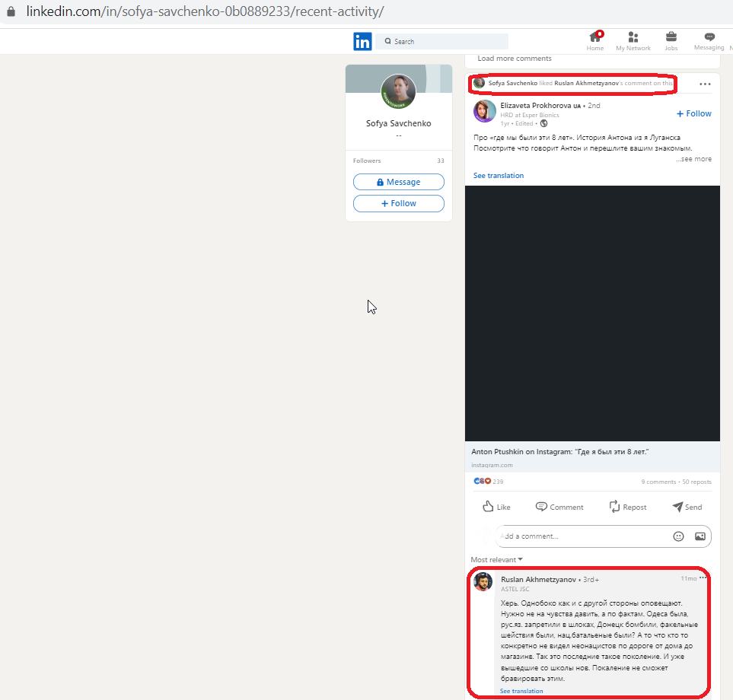
Task: Open the 50 reposts link
Action: pyautogui.click(x=696, y=482)
